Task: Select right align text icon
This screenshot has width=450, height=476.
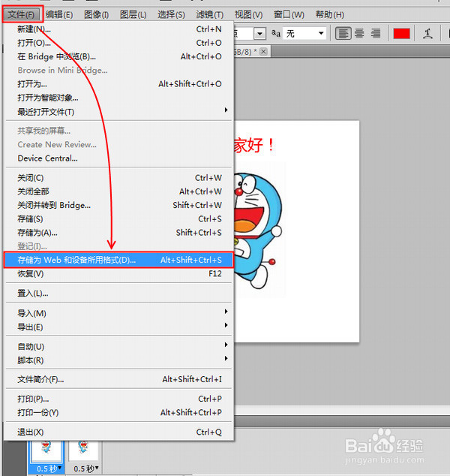Action: 376,33
